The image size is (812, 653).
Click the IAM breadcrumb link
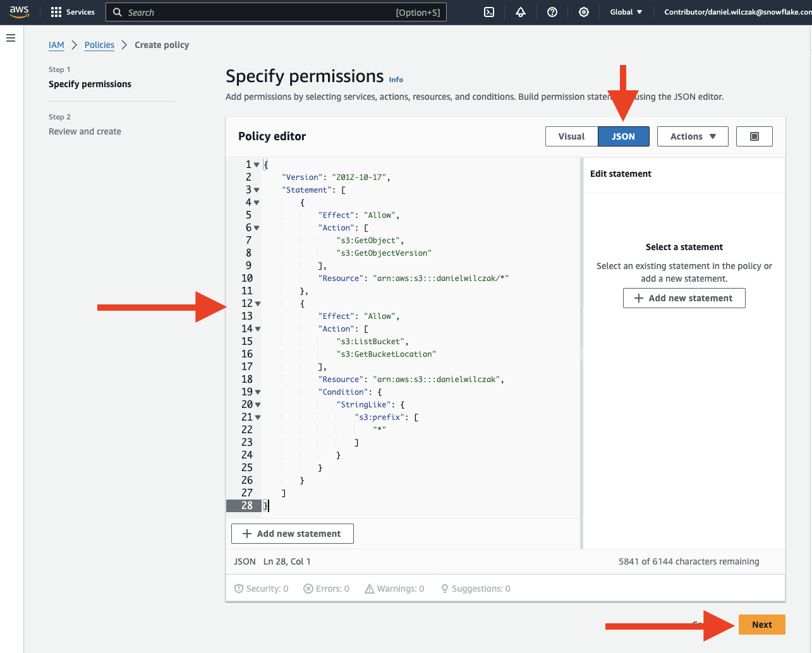[x=56, y=45]
